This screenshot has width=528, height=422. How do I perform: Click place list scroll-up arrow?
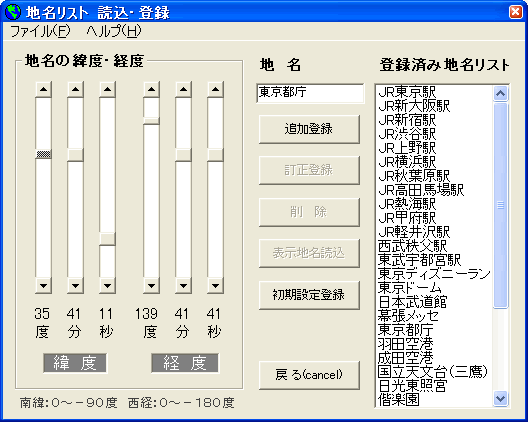tap(500, 93)
